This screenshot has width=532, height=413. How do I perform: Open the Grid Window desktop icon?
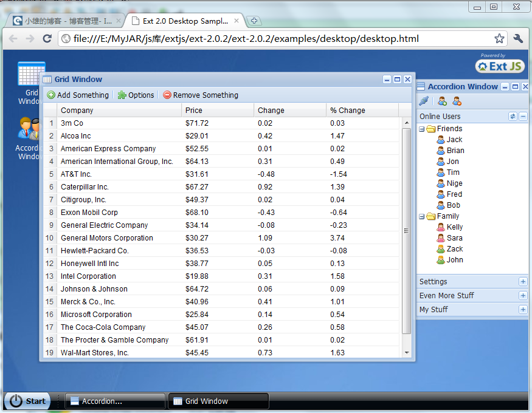point(31,73)
